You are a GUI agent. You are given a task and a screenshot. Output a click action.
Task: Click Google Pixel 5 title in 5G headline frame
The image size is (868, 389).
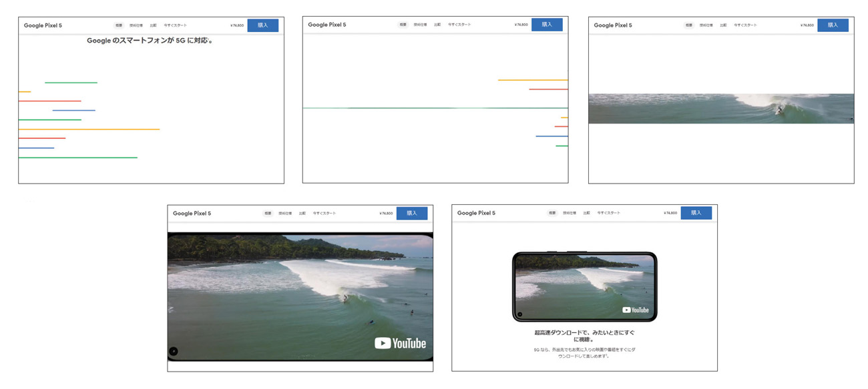pos(43,25)
